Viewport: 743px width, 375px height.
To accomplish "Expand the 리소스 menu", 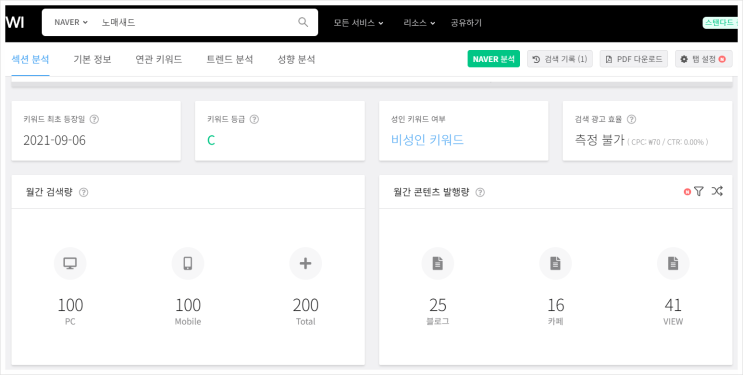I will click(x=419, y=23).
